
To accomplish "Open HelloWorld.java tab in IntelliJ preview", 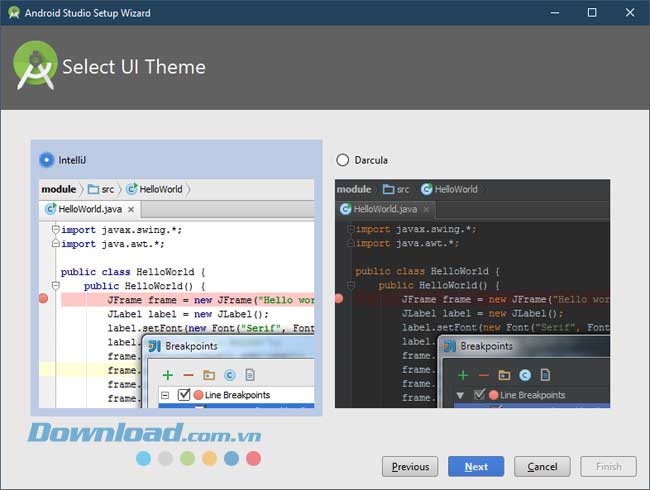I will coord(90,209).
